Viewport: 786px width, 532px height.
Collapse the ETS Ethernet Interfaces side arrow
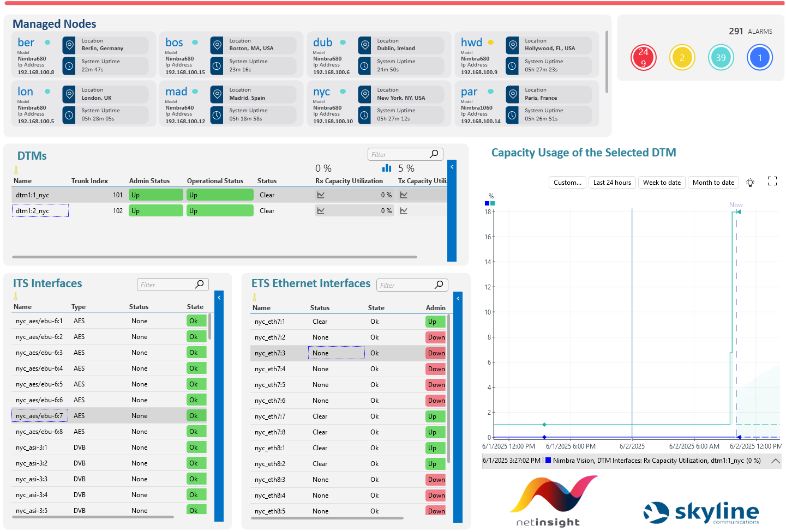458,298
